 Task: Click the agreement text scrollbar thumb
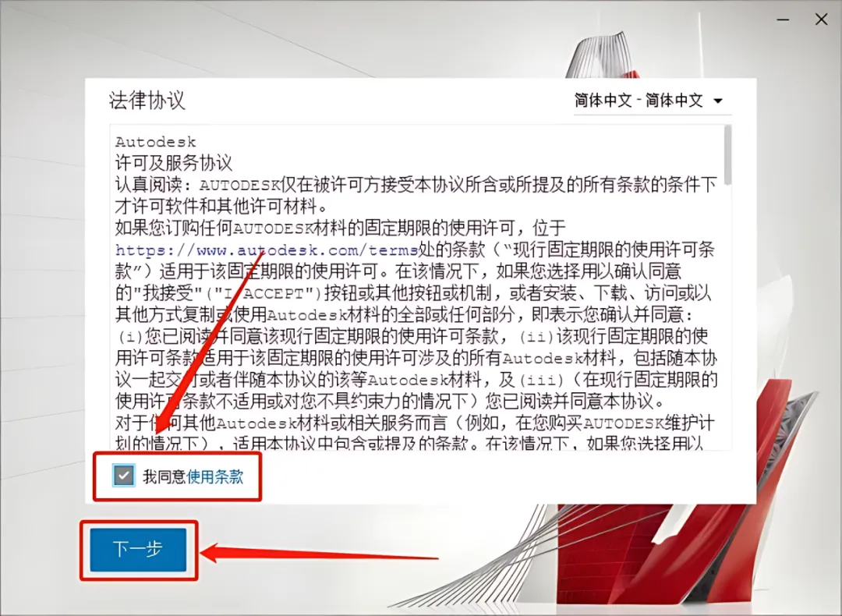[727, 154]
